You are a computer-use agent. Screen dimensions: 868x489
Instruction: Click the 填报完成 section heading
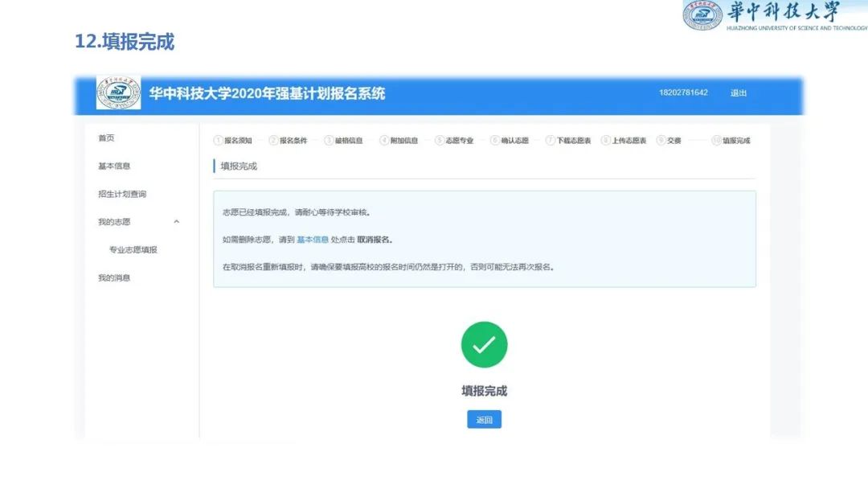[239, 166]
